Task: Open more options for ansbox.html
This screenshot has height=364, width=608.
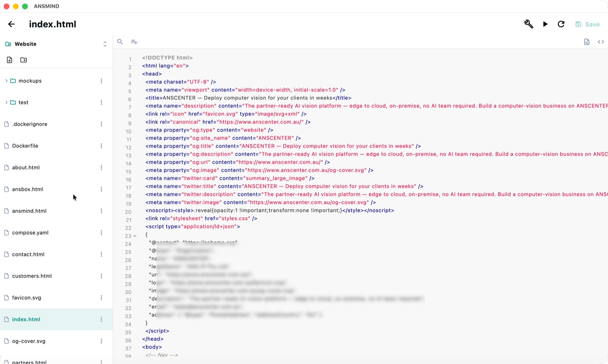Action: point(101,189)
